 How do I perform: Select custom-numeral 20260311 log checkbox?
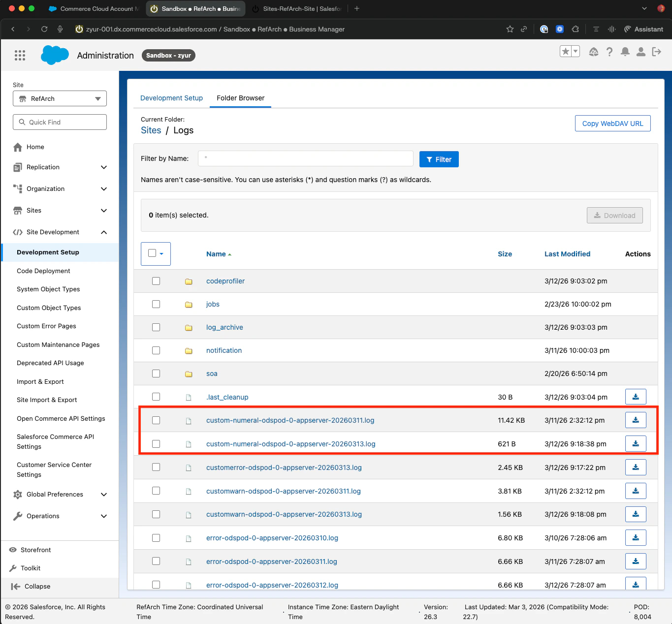point(156,420)
